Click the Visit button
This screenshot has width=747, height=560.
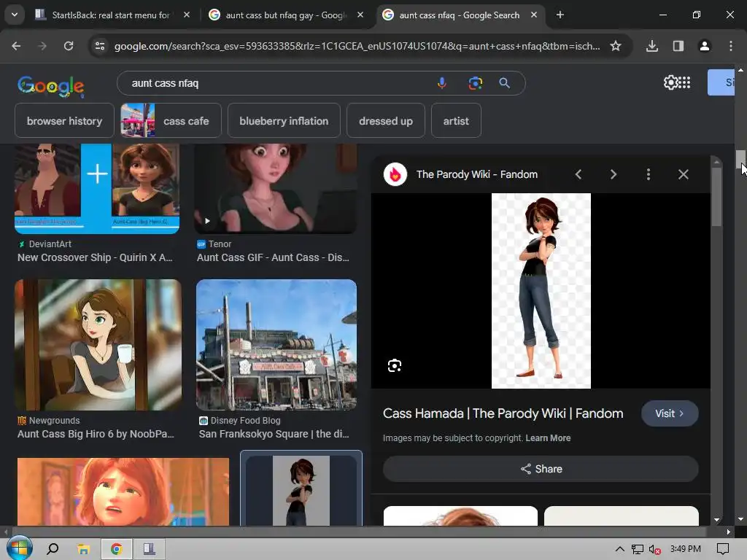point(670,413)
